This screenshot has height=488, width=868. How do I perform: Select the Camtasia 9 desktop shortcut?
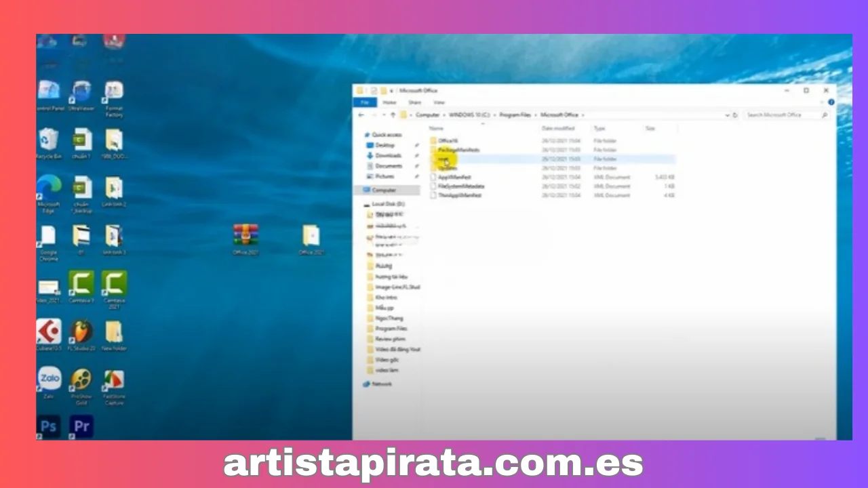click(81, 287)
